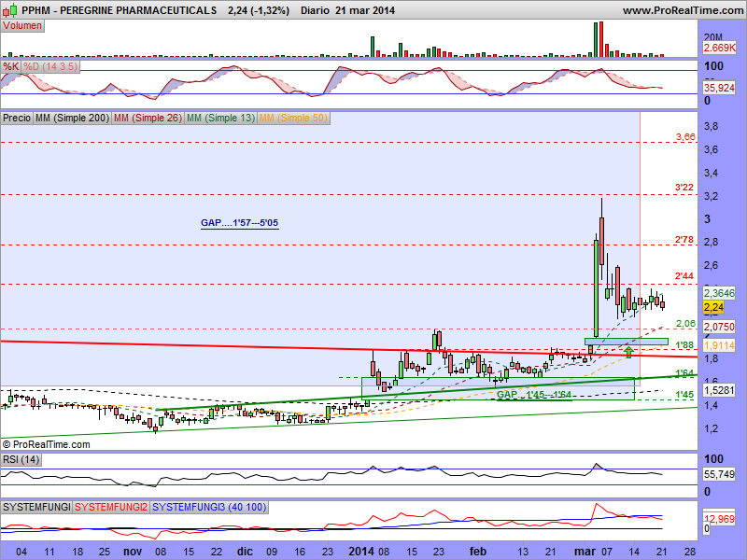
Task: Click the 55,749 RSI value box
Action: tap(719, 474)
